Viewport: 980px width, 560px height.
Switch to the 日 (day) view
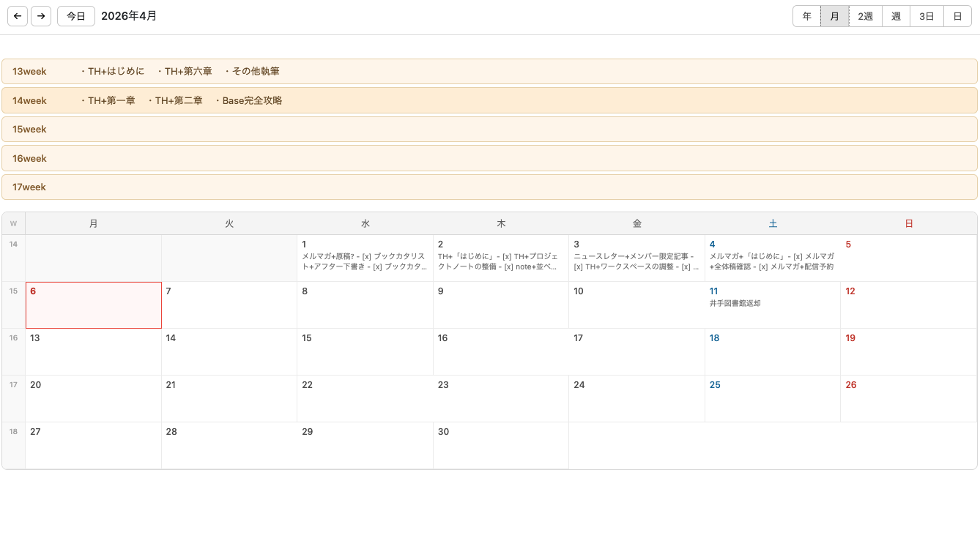(x=957, y=15)
